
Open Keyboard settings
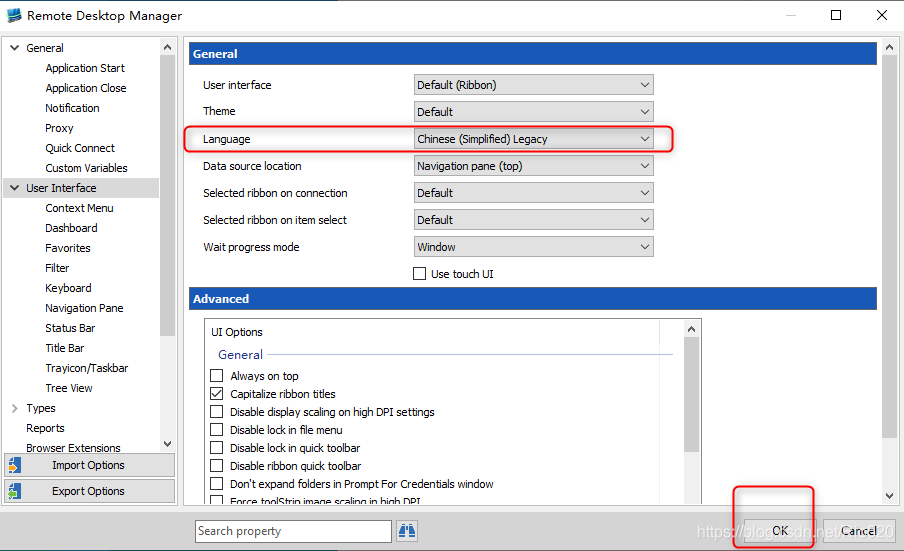[x=68, y=288]
